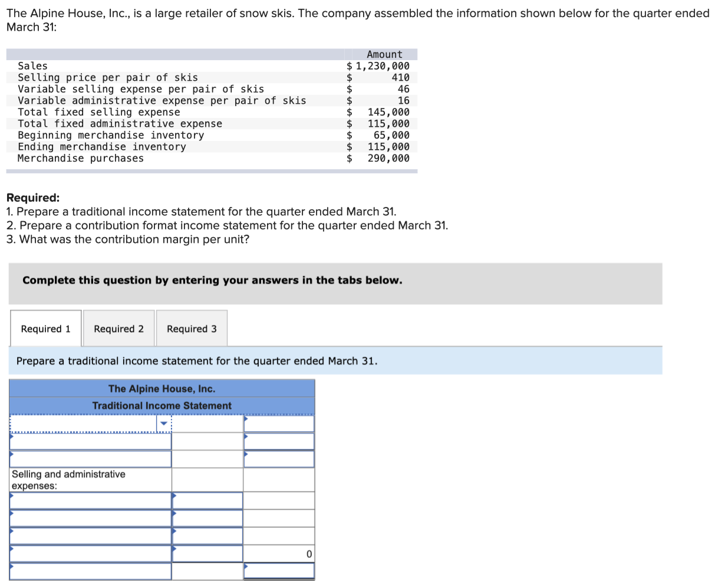Click the triangle on the top-right amount cell
718x588 pixels.
point(245,418)
